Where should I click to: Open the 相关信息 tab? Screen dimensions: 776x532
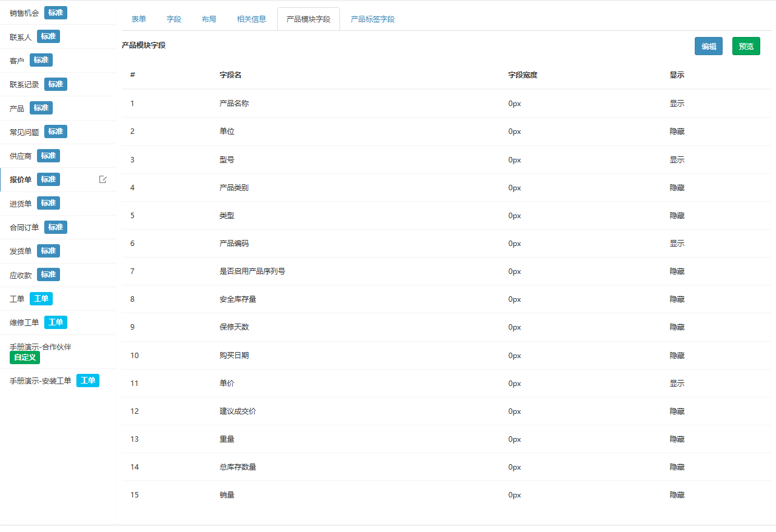[252, 19]
